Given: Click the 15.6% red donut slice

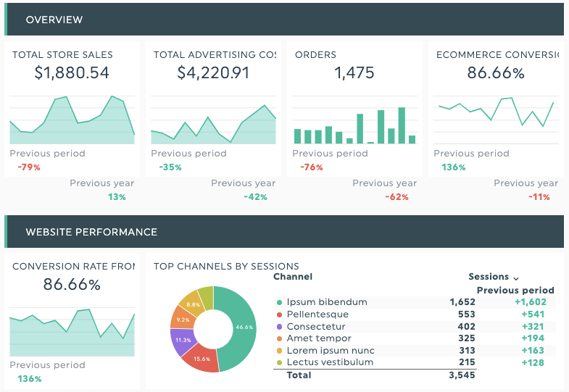Looking at the screenshot, I should point(202,359).
